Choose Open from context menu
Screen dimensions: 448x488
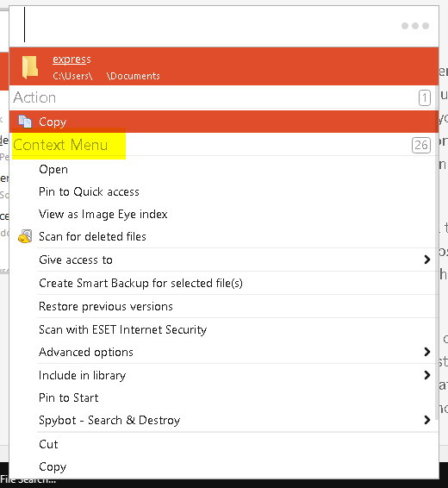point(53,169)
